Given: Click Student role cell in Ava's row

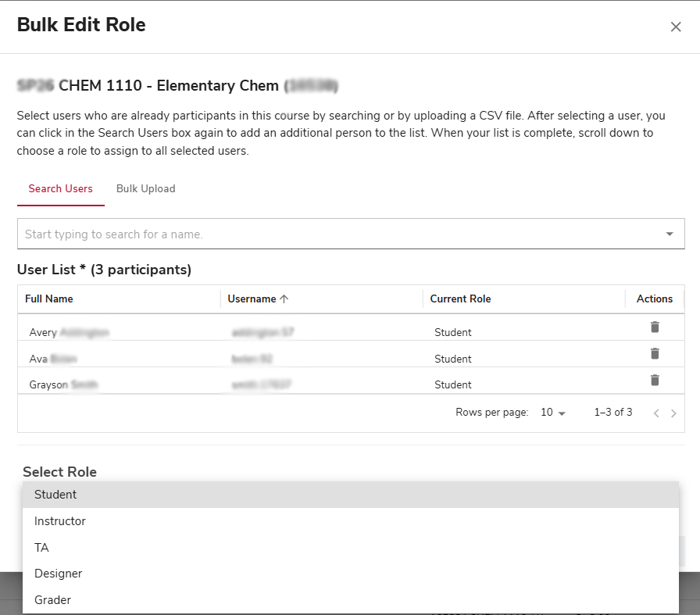Looking at the screenshot, I should coord(452,359).
